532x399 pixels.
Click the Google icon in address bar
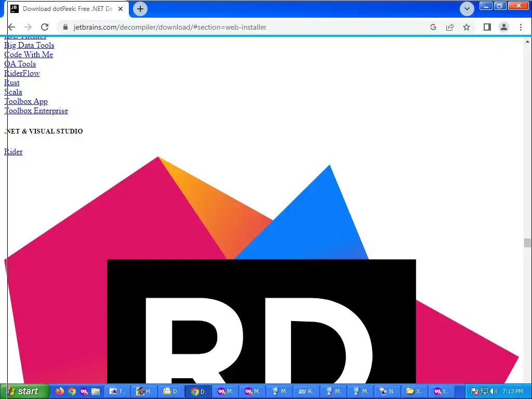click(x=433, y=27)
